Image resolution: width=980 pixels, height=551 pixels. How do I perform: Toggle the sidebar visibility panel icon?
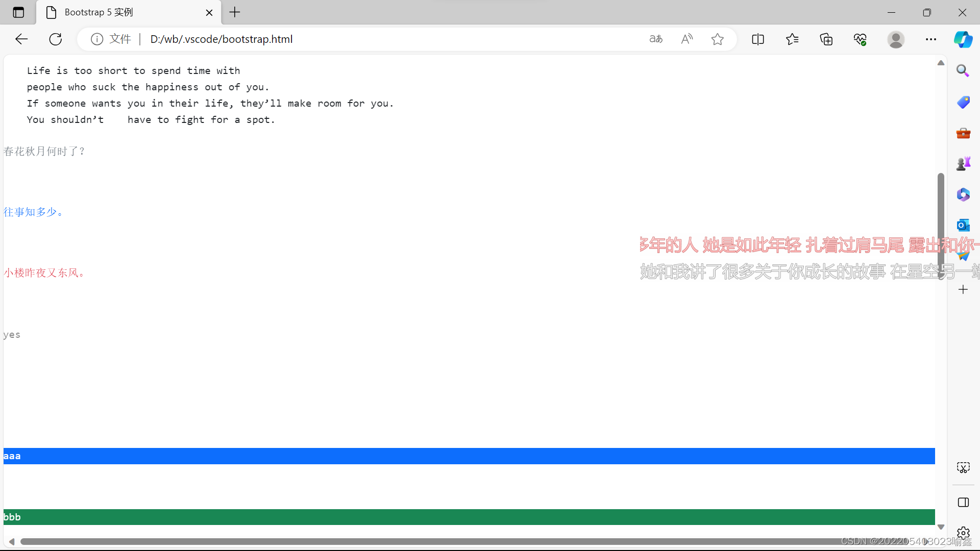pos(963,503)
